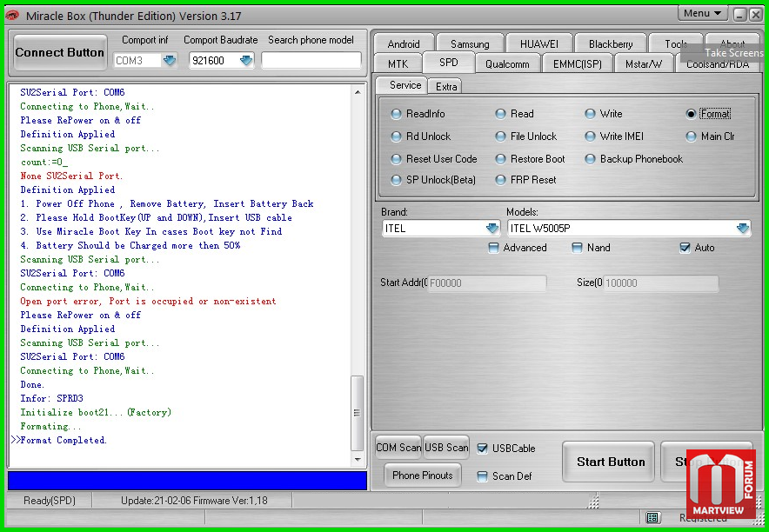Enable the Advanced checkbox
Viewport: 769px width, 532px height.
click(494, 248)
